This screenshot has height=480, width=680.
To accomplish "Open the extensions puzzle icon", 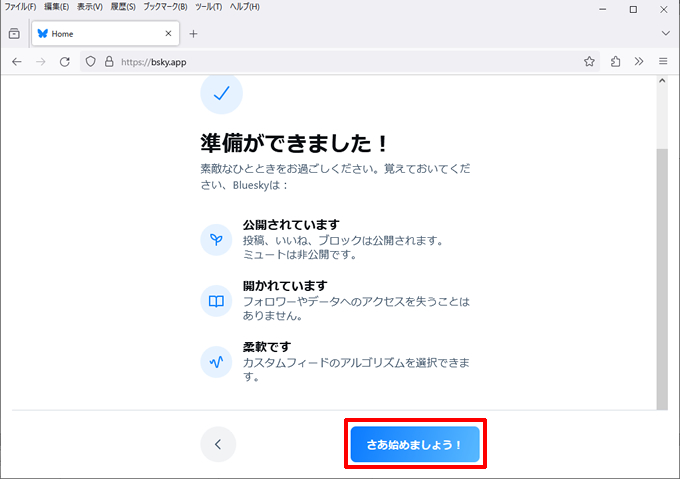I will (615, 62).
